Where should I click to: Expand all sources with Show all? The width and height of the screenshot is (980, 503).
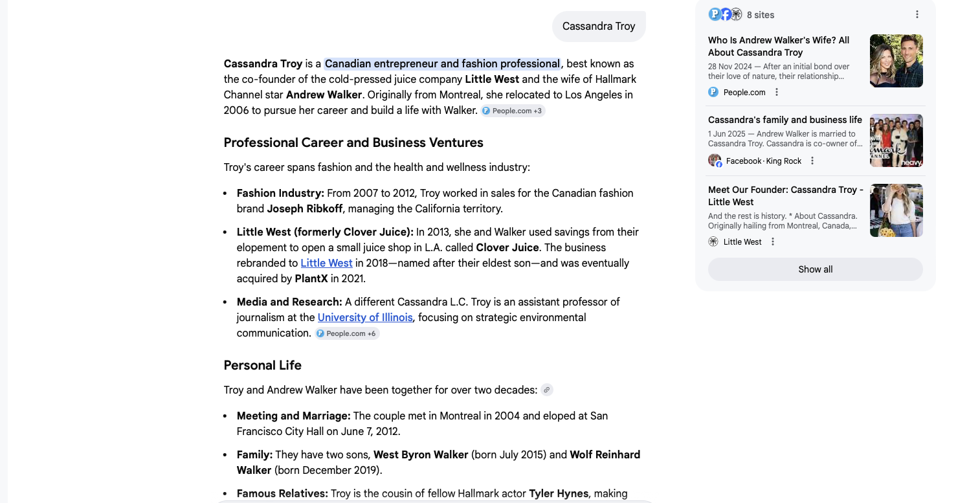pyautogui.click(x=815, y=269)
